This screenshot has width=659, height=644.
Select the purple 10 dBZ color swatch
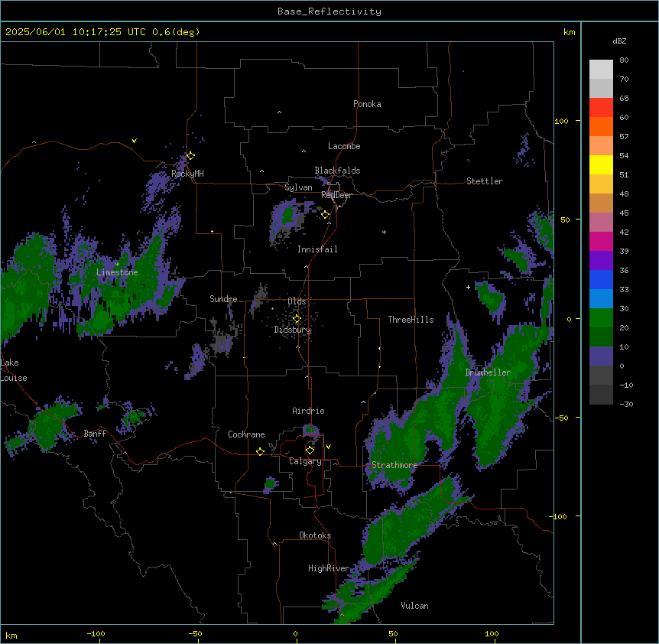(x=601, y=356)
